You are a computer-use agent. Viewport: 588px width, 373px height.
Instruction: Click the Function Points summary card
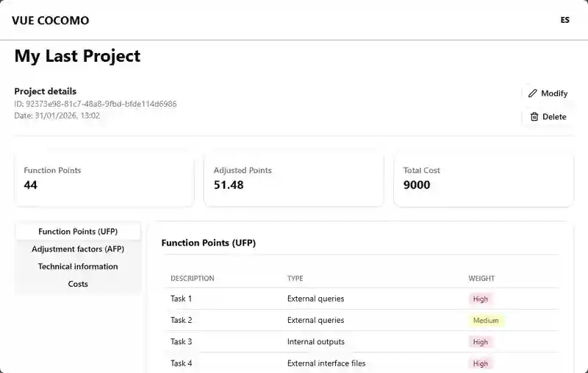coord(104,179)
